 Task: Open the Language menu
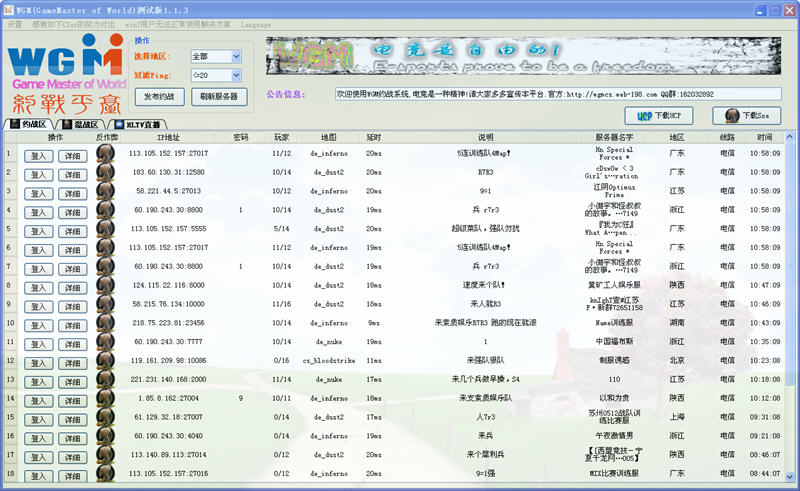pos(255,24)
